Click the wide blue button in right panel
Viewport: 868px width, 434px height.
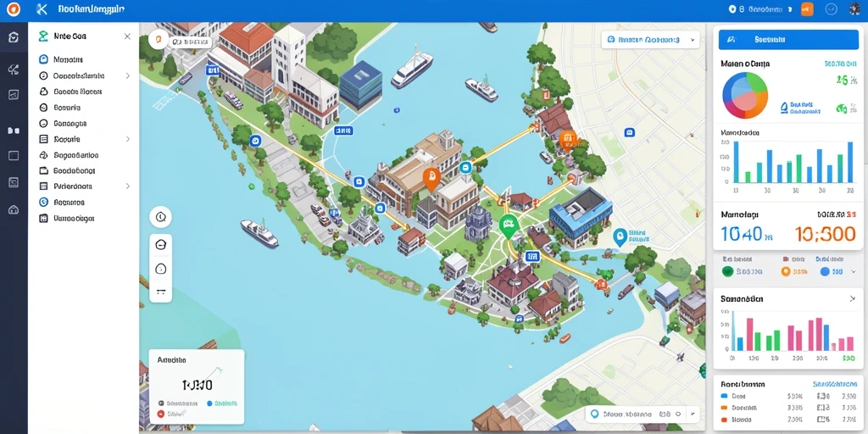787,40
